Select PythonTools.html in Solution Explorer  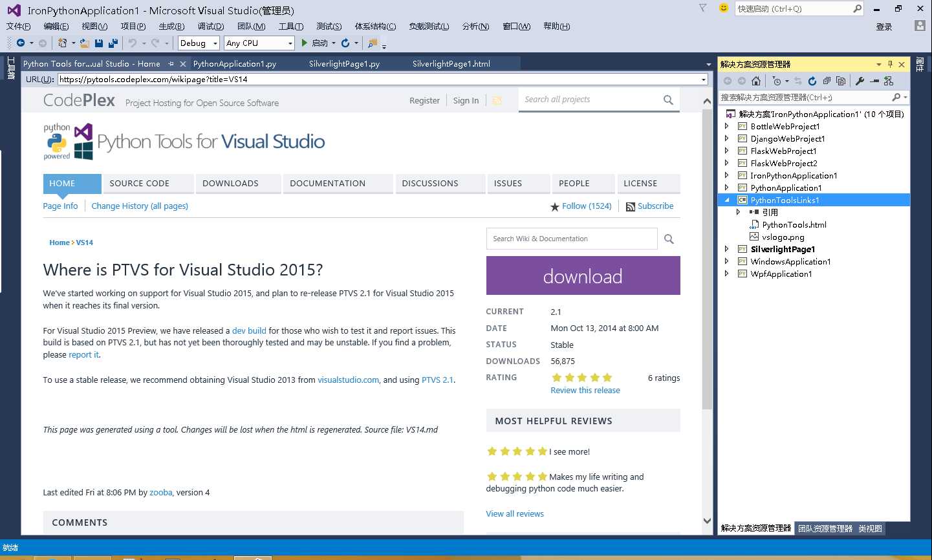pyautogui.click(x=794, y=225)
